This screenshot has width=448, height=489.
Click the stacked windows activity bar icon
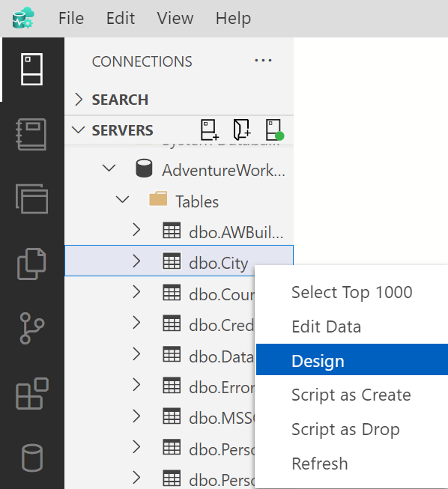coord(31,199)
